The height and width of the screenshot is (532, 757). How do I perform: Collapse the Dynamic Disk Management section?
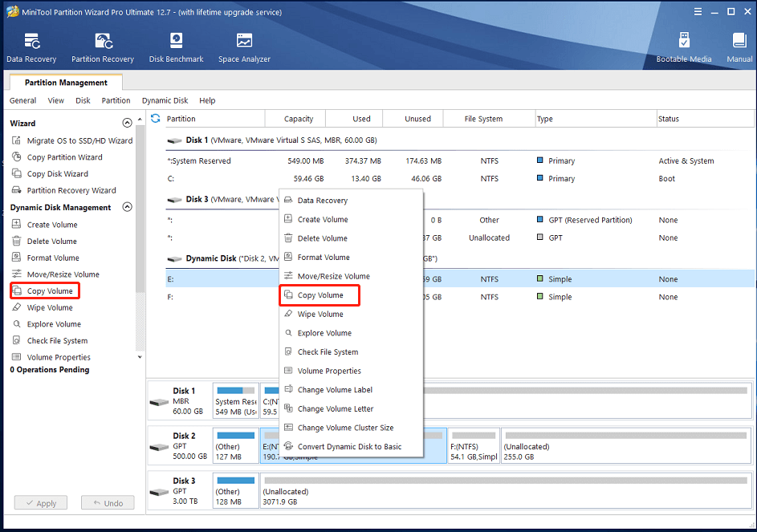(x=127, y=206)
